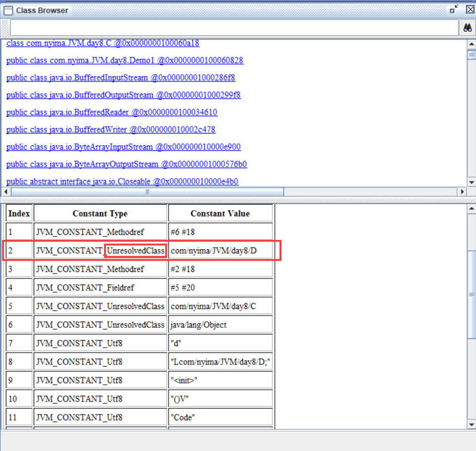Image resolution: width=476 pixels, height=451 pixels.
Task: Select JVM_CONSTANT_UnresolvedClass type in row 6
Action: 100,325
